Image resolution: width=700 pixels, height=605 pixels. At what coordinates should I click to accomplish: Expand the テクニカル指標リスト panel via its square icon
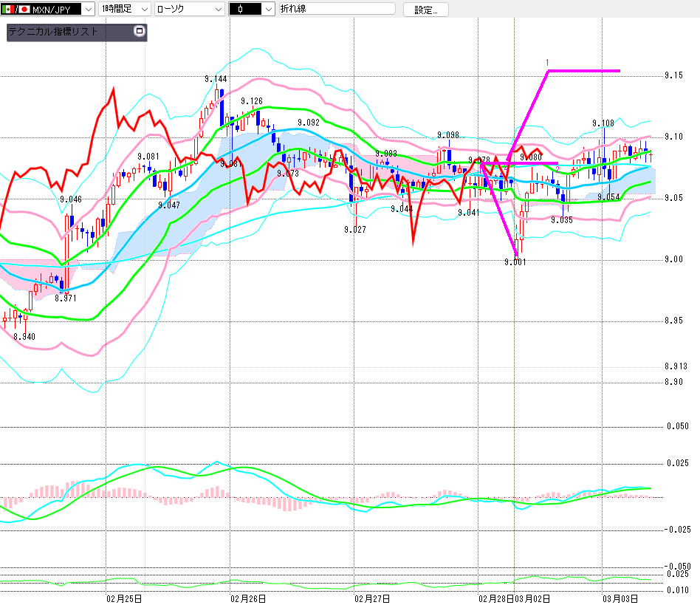pos(139,32)
